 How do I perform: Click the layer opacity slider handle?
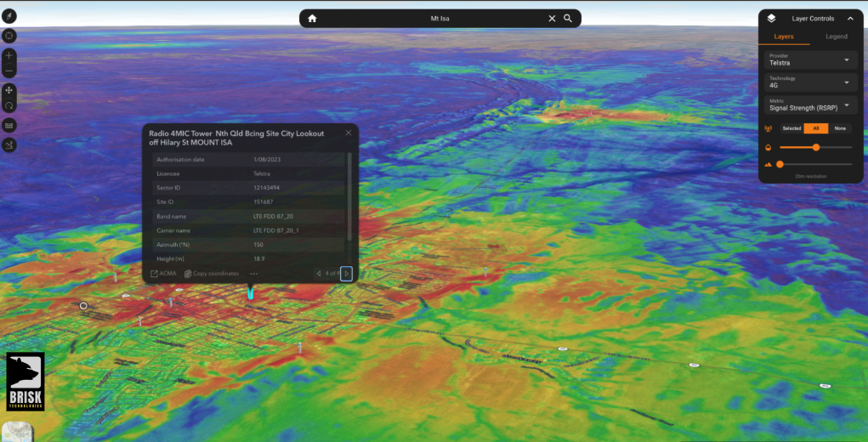point(816,147)
